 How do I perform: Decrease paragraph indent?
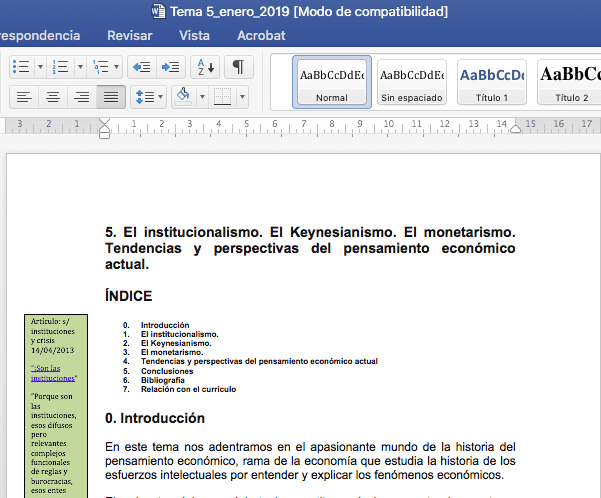pyautogui.click(x=142, y=67)
